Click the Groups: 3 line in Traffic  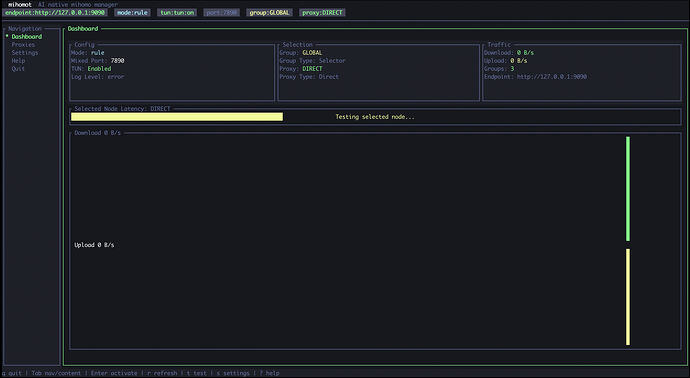click(x=499, y=69)
